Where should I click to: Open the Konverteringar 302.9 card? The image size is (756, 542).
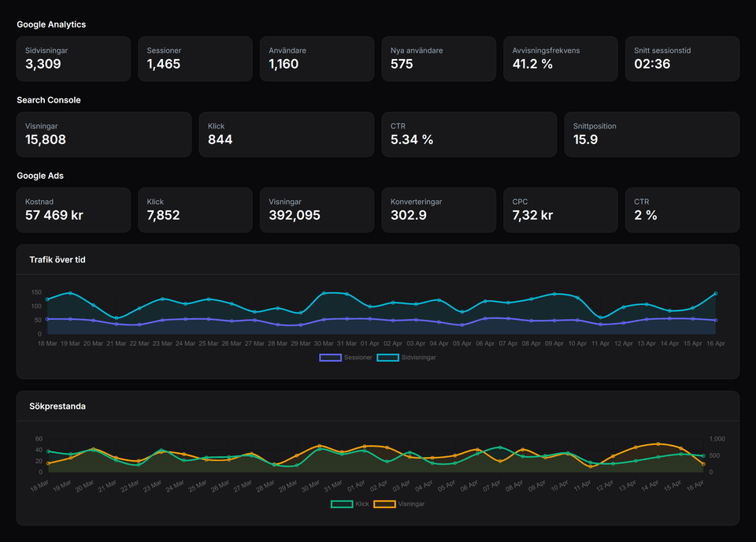(x=439, y=210)
